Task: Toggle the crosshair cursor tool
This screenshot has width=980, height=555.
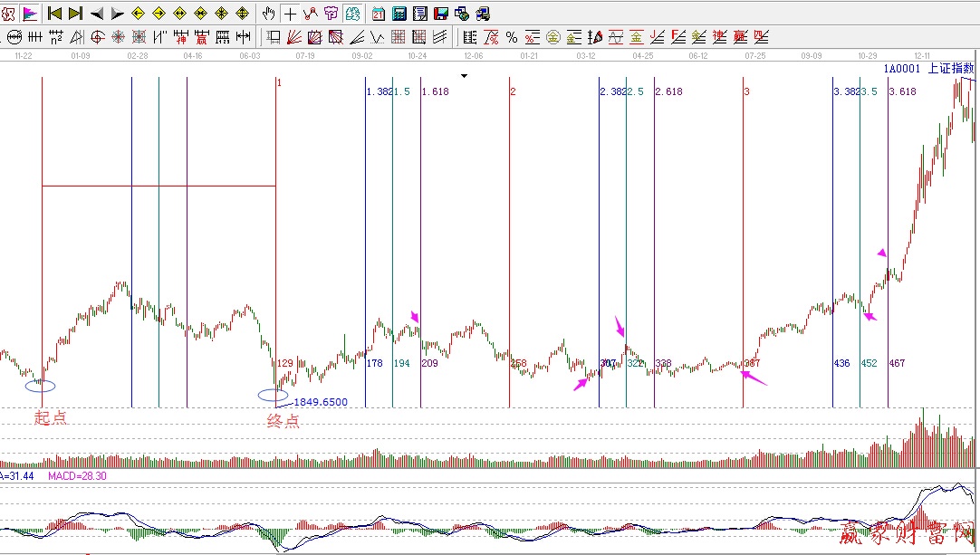Action: click(x=290, y=14)
